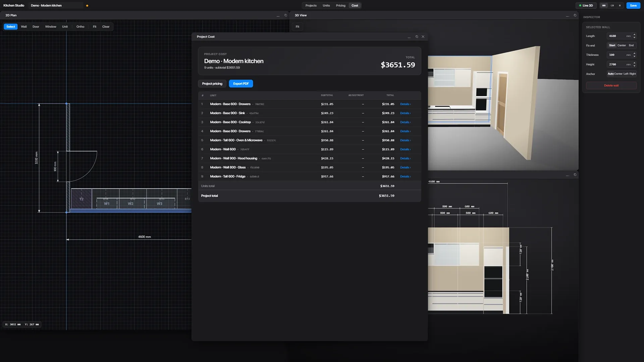This screenshot has height=362, width=644.
Task: Click the red Delete wall button
Action: pyautogui.click(x=611, y=85)
